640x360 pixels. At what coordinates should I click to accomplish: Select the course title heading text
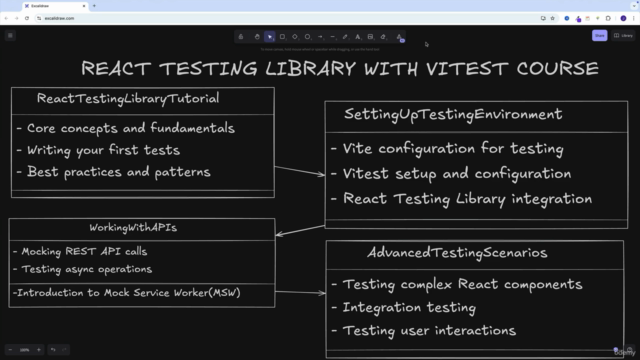click(x=340, y=69)
